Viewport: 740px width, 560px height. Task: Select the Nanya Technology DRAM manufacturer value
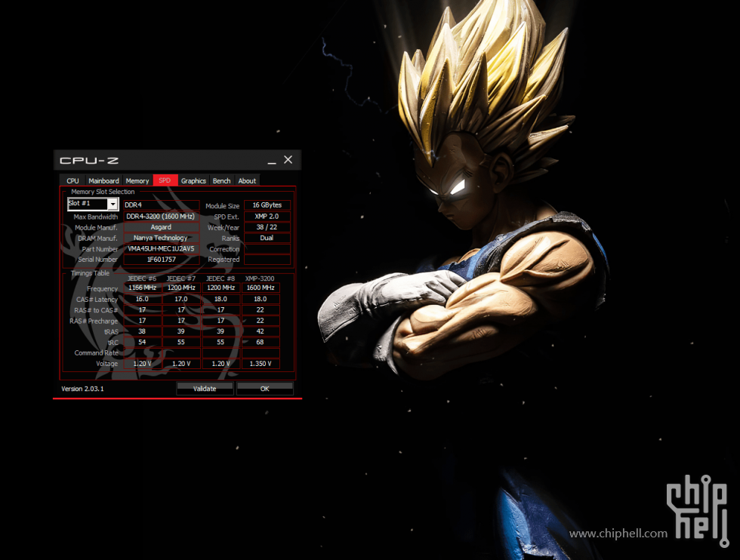pyautogui.click(x=162, y=238)
